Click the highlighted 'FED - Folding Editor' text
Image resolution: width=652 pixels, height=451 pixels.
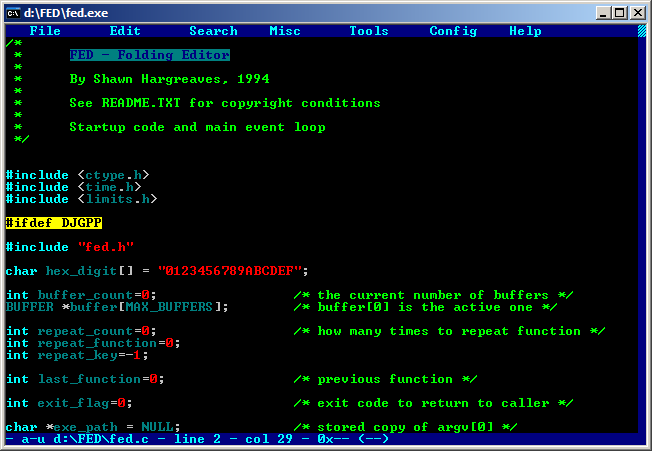(149, 55)
